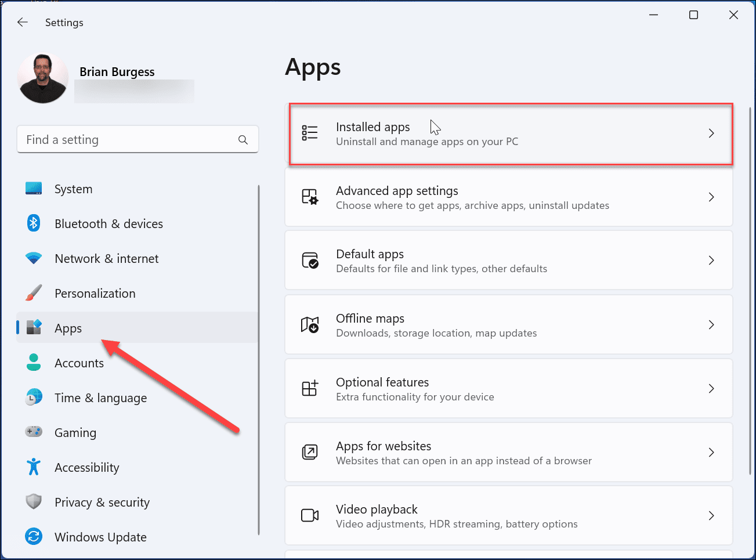
Task: Open the Apps for websites settings page
Action: [x=508, y=452]
